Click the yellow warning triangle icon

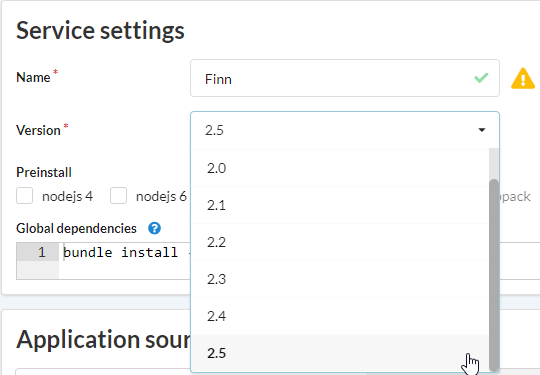(523, 79)
